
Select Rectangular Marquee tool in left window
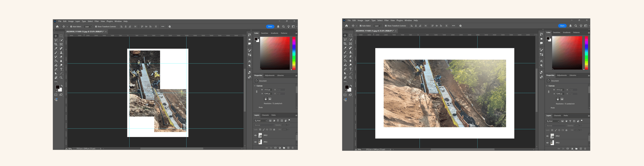point(61,36)
